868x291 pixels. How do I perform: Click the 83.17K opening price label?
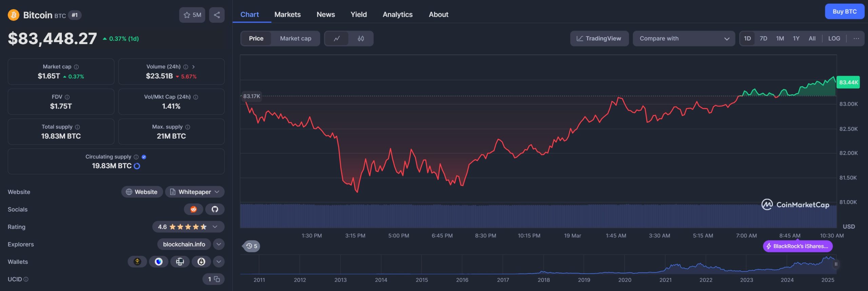(252, 96)
